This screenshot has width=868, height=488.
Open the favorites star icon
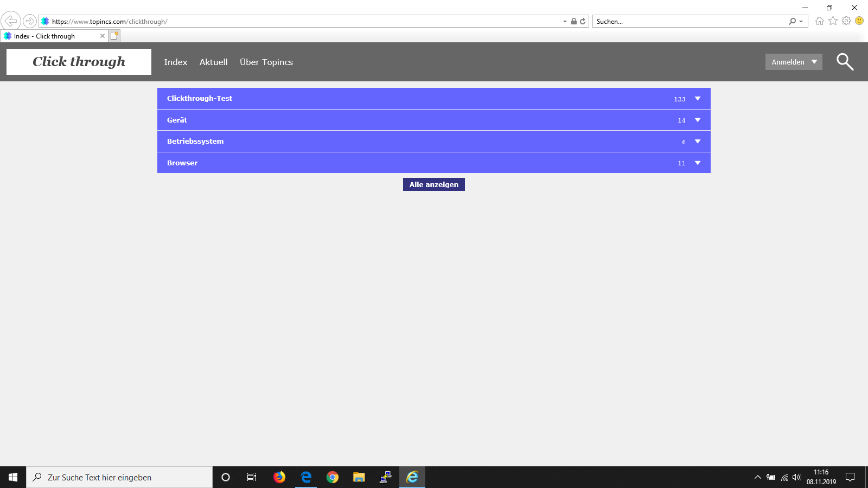pos(833,21)
